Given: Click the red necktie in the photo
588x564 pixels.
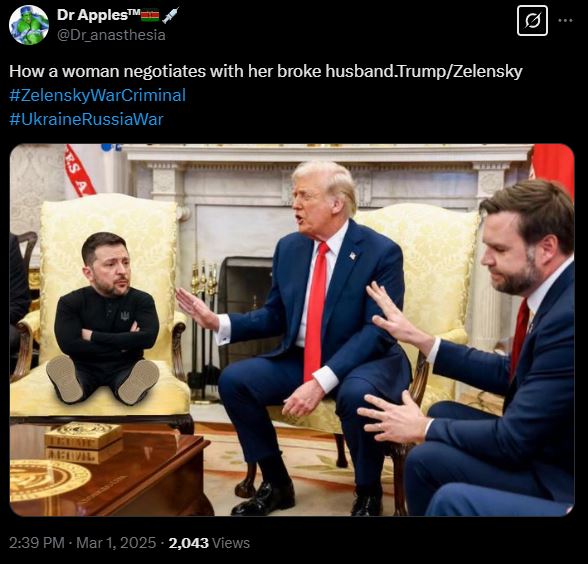Looking at the screenshot, I should click(316, 312).
